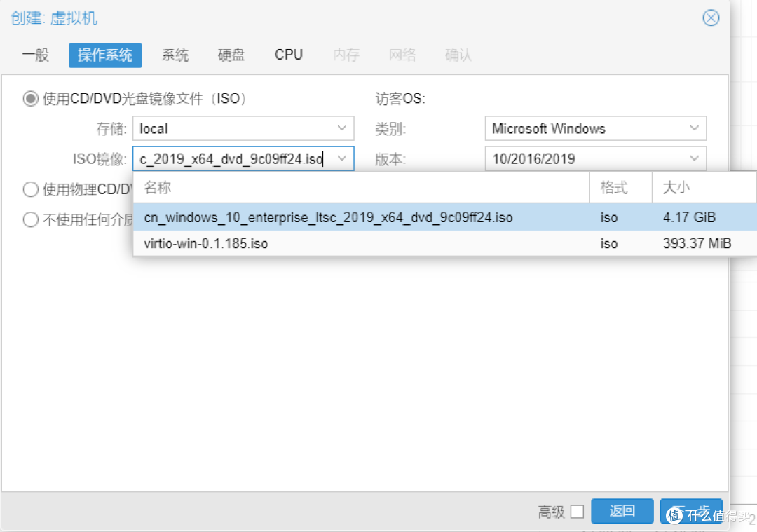Click the dialog close circle icon

[x=711, y=18]
